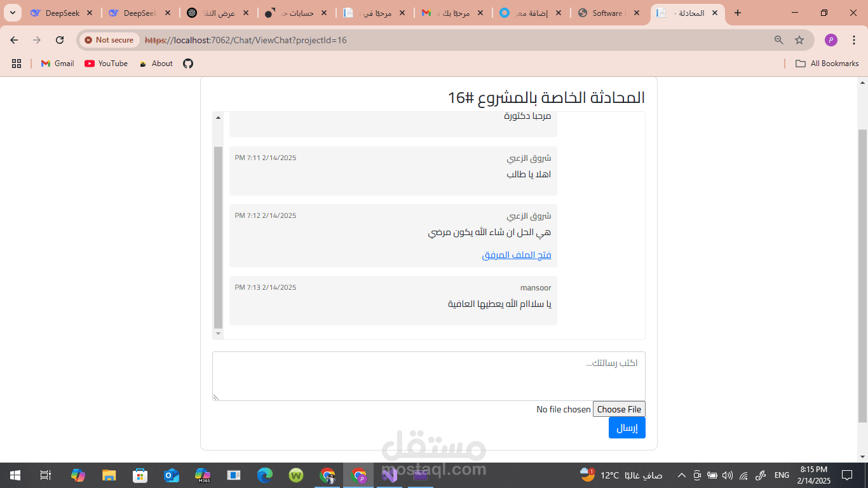Screen dimensions: 868x488
Task: Click the message اهلا يا طالب
Action: tap(529, 174)
